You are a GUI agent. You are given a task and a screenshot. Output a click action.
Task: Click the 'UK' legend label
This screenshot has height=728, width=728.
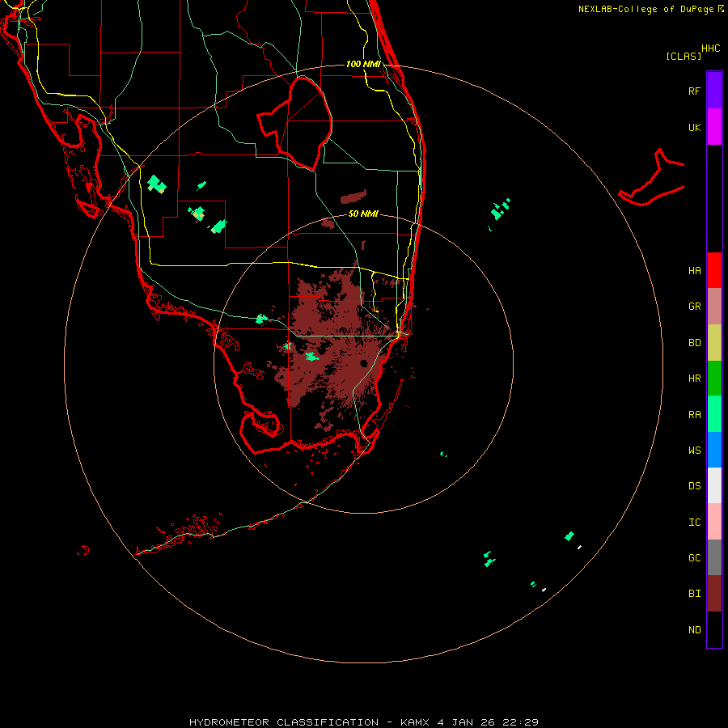coord(694,128)
